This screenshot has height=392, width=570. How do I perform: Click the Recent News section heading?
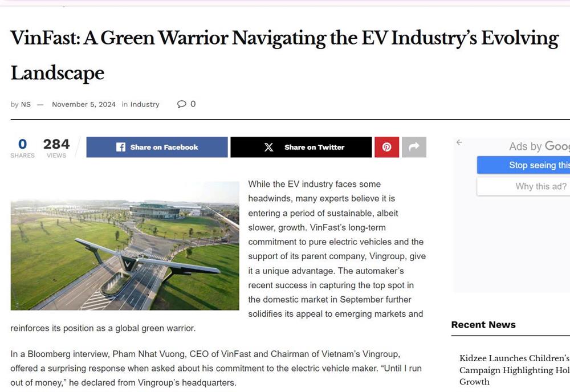pyautogui.click(x=483, y=325)
